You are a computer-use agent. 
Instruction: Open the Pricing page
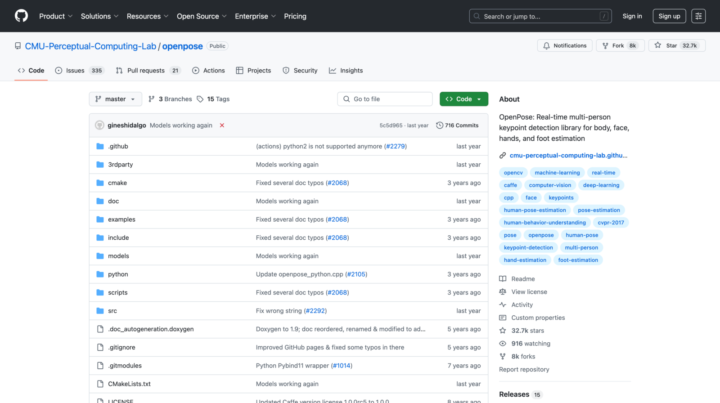click(x=295, y=16)
